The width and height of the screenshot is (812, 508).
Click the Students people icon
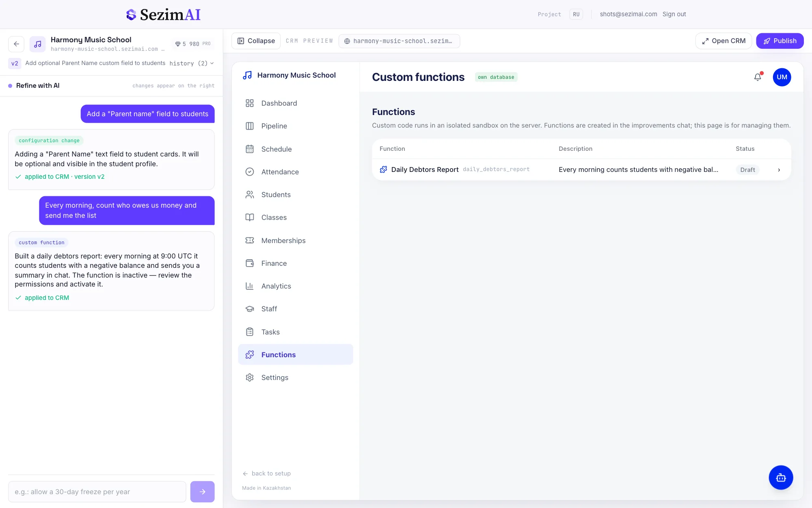[x=250, y=195]
